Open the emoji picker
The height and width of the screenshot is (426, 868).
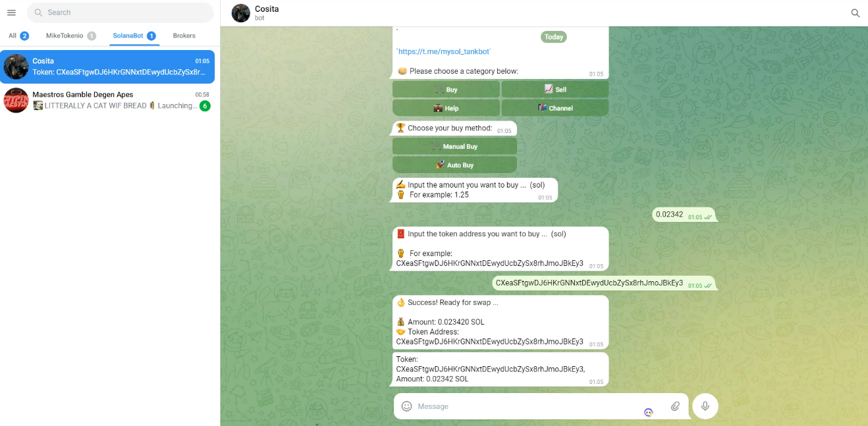pos(406,406)
